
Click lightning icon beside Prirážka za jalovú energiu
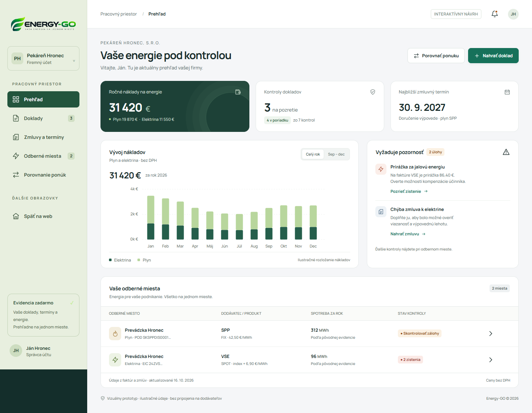(x=381, y=169)
